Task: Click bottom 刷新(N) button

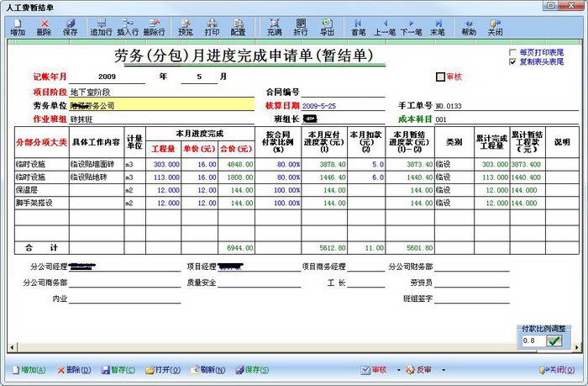Action: point(207,370)
